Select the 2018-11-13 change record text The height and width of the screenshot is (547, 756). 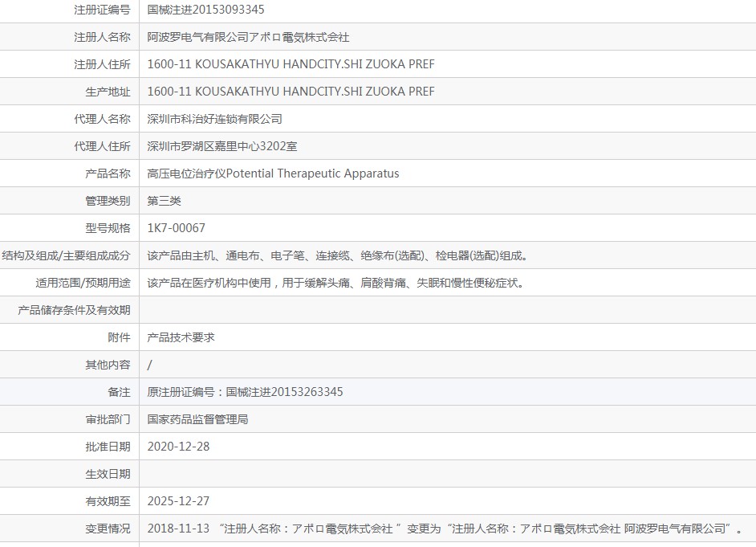click(445, 529)
